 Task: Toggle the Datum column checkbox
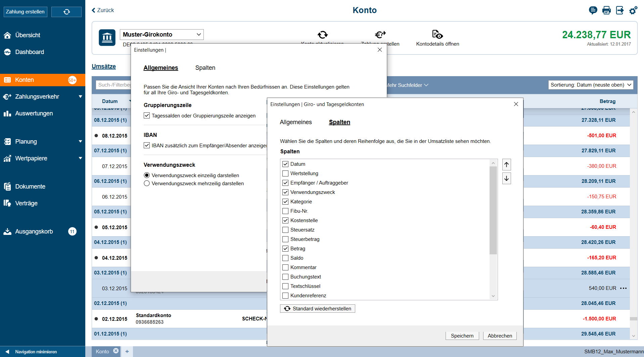tap(285, 164)
